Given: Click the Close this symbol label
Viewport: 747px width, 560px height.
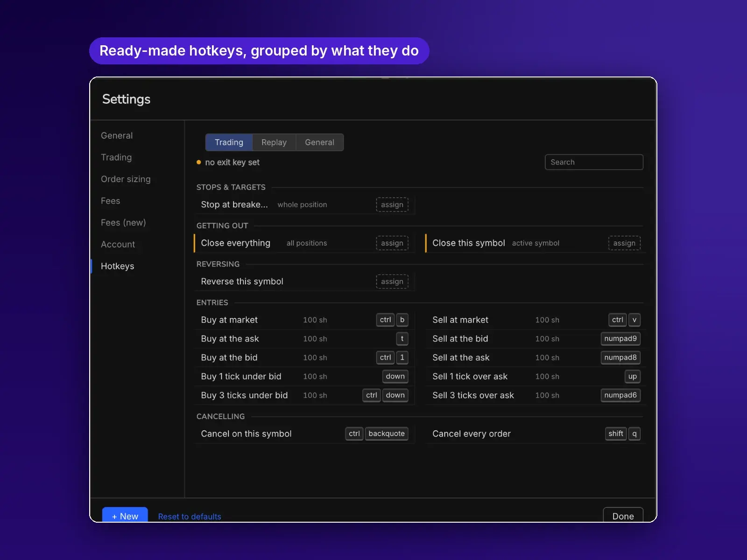Looking at the screenshot, I should coord(469,243).
